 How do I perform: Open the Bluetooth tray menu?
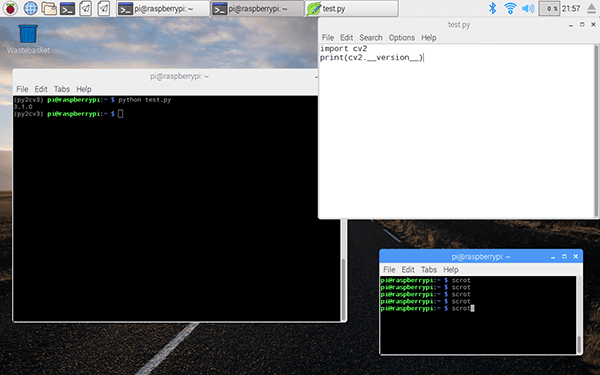pyautogui.click(x=492, y=8)
